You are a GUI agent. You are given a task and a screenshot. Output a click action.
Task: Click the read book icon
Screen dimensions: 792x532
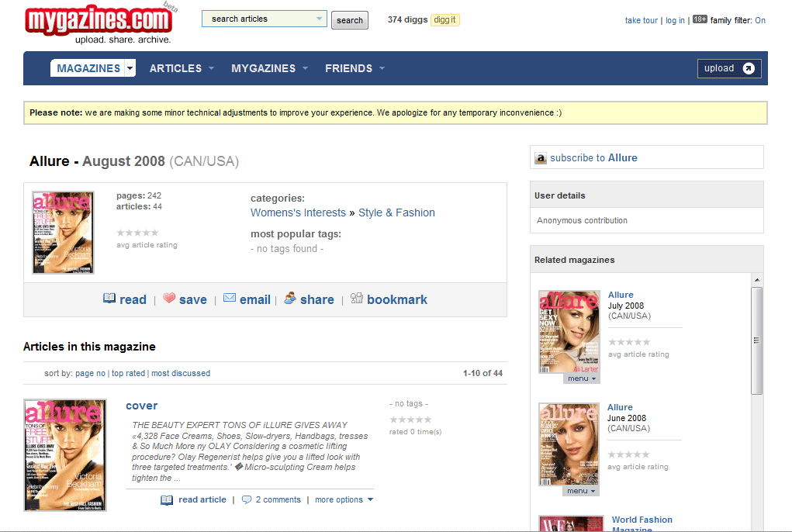(109, 298)
